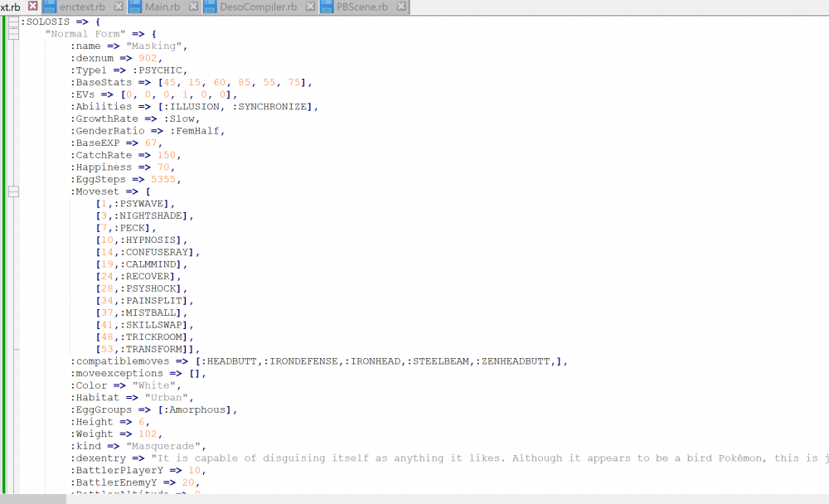Close the Main.rb tab
829x504 pixels.
(x=193, y=7)
